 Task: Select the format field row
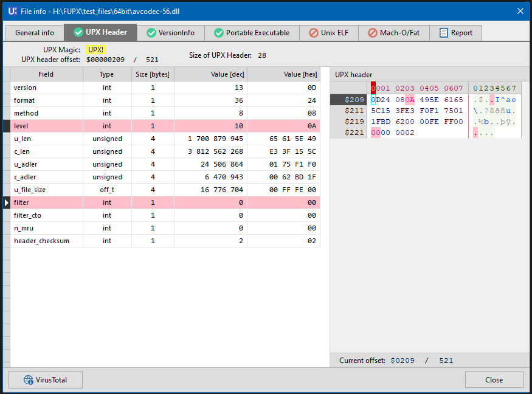pyautogui.click(x=165, y=100)
